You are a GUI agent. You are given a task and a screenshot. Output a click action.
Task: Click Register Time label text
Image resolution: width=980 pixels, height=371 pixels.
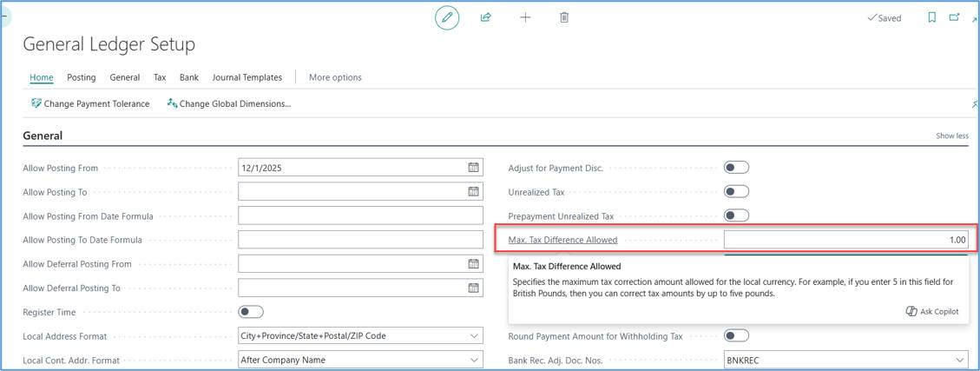49,312
